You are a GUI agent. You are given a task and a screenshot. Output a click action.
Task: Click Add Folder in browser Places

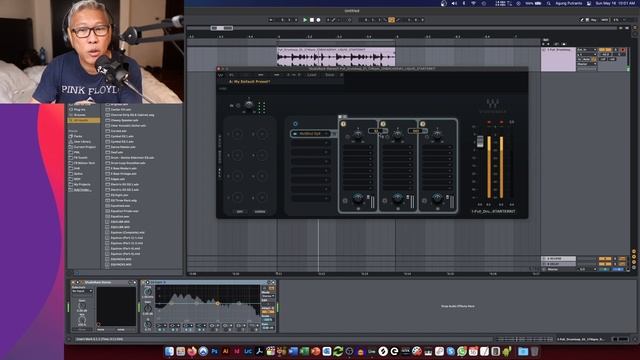(x=82, y=190)
